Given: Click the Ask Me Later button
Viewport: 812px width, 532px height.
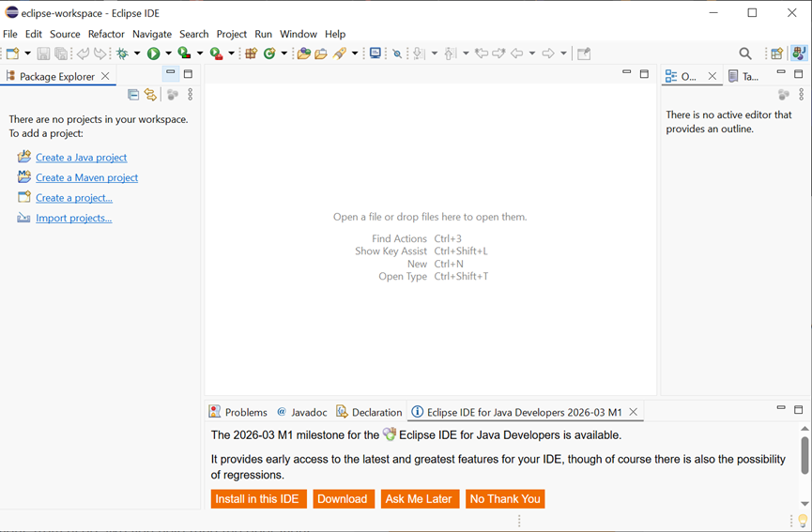Looking at the screenshot, I should (419, 499).
